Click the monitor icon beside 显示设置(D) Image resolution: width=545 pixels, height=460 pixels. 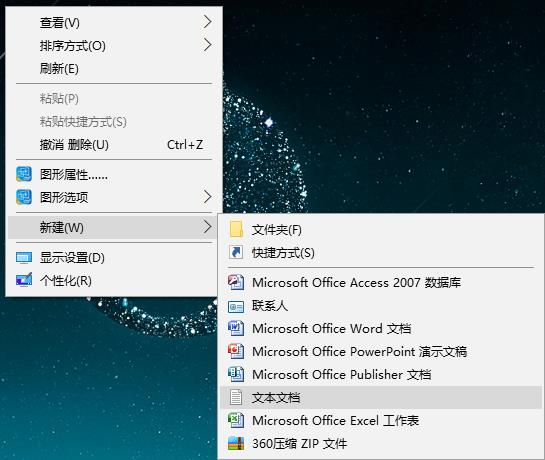(x=24, y=258)
